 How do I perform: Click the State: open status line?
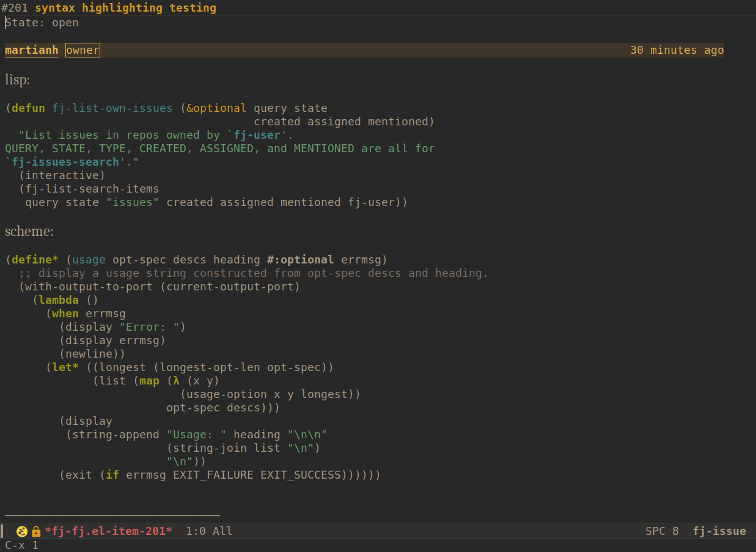point(43,22)
